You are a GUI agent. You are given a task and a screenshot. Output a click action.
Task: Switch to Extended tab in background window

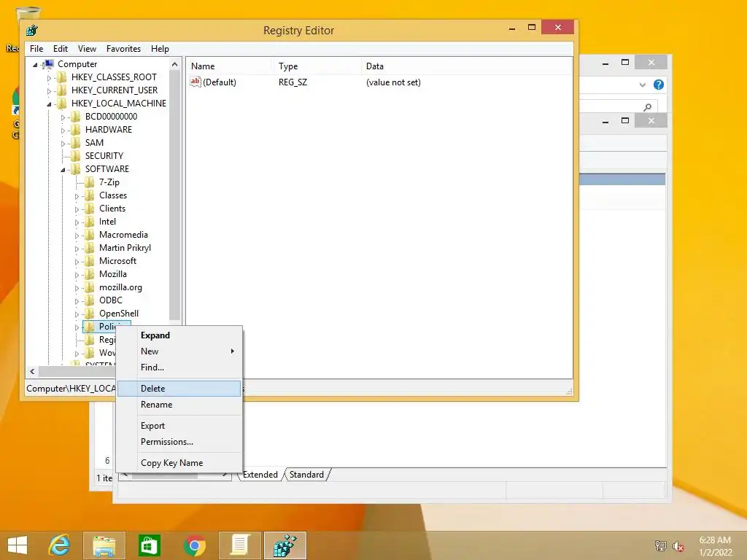pyautogui.click(x=260, y=475)
